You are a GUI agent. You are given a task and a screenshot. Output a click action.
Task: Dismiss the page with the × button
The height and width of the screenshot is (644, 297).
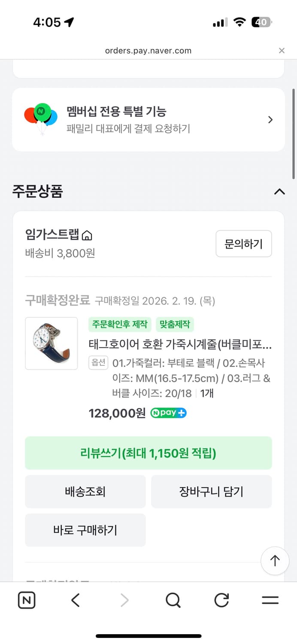[282, 51]
